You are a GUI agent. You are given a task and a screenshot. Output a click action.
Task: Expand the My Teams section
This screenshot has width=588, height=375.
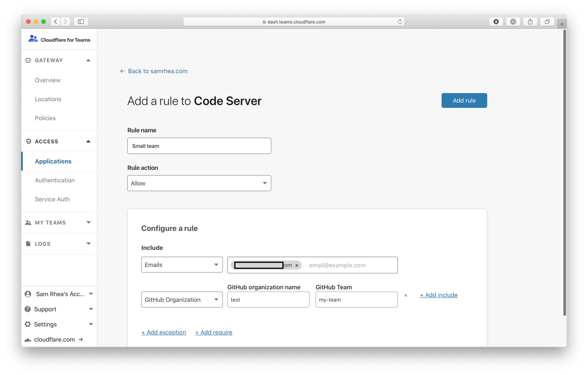(88, 223)
